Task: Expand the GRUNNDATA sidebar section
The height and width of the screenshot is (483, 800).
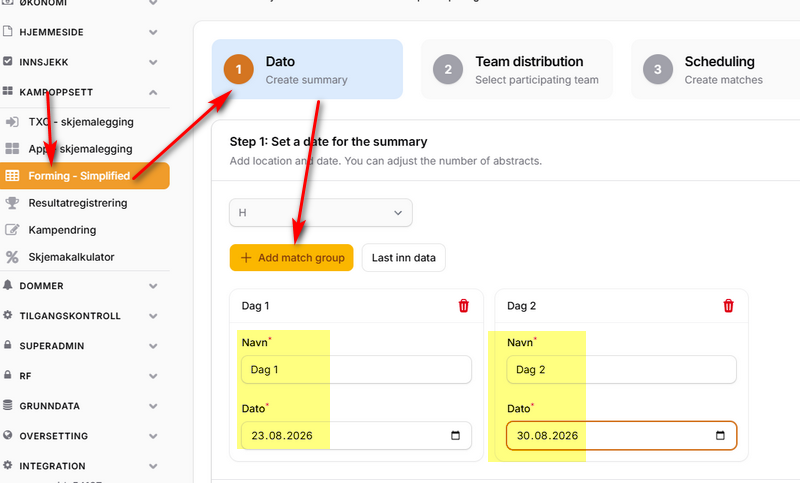Action: [153, 406]
